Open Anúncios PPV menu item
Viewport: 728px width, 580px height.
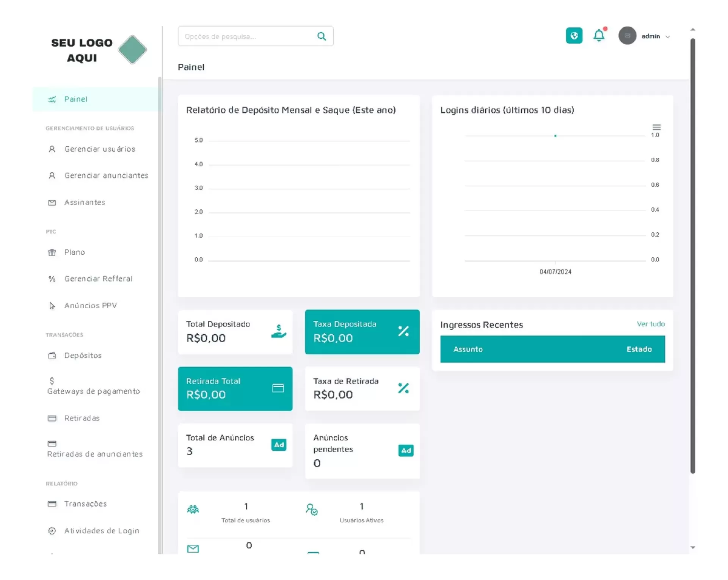point(90,306)
